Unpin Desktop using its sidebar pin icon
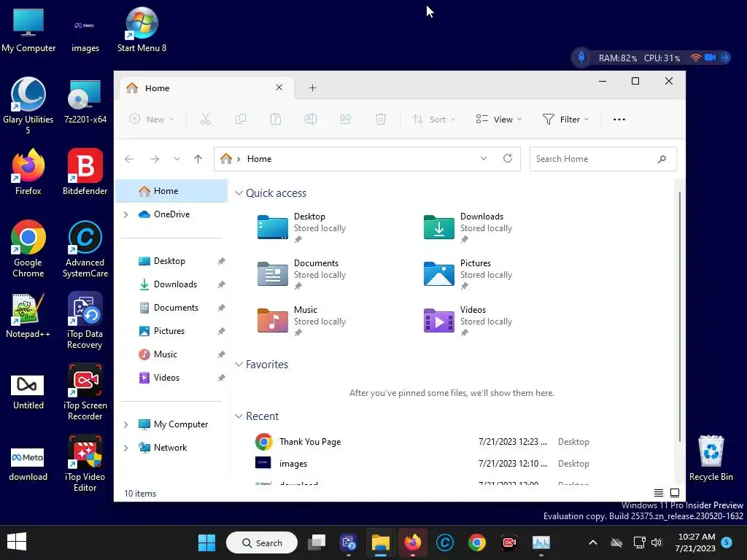This screenshot has height=560, width=747. (221, 261)
